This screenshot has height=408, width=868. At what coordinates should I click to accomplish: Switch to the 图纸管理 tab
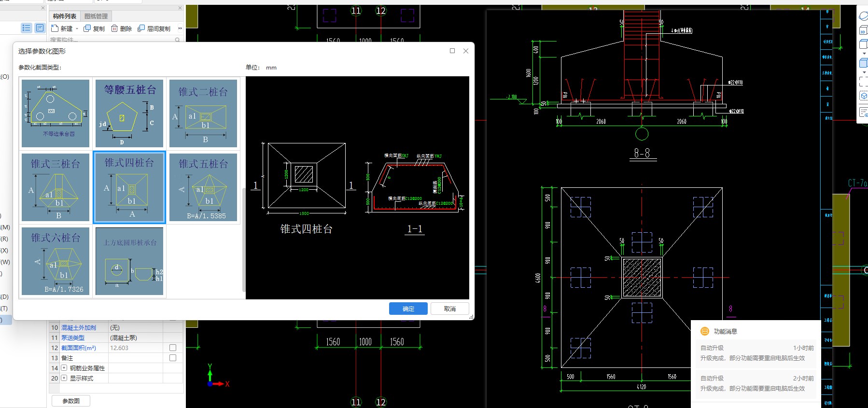click(96, 16)
